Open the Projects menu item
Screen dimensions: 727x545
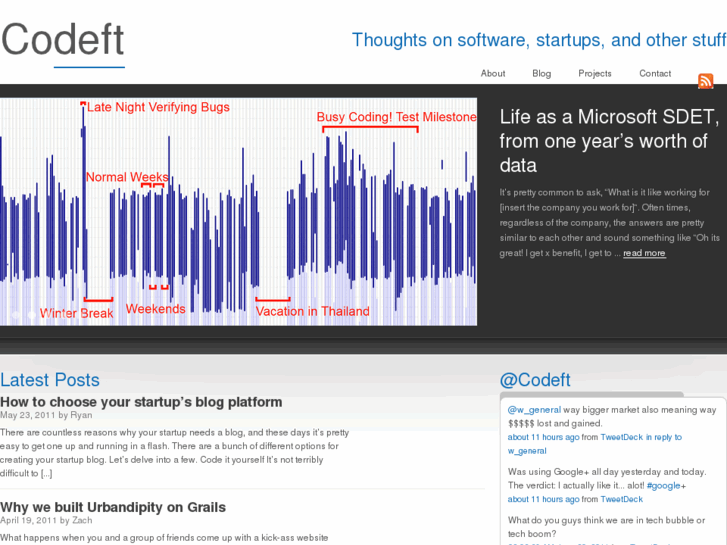click(595, 73)
